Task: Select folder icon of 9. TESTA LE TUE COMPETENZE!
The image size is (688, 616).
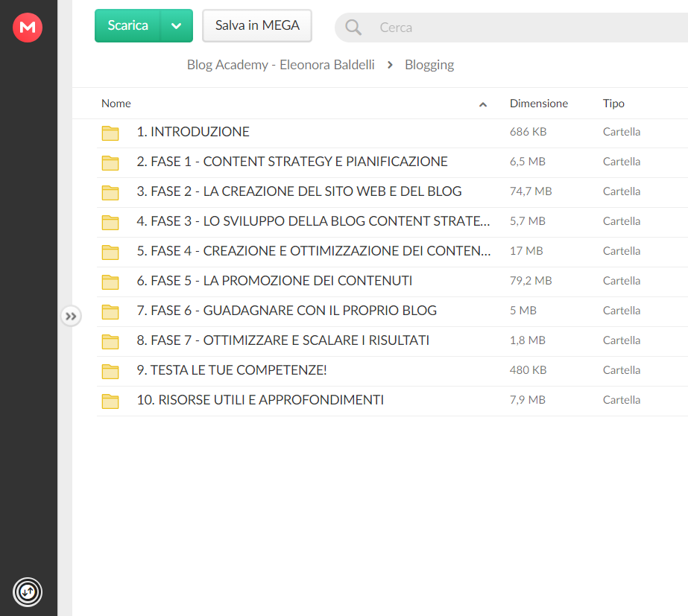Action: coord(110,372)
